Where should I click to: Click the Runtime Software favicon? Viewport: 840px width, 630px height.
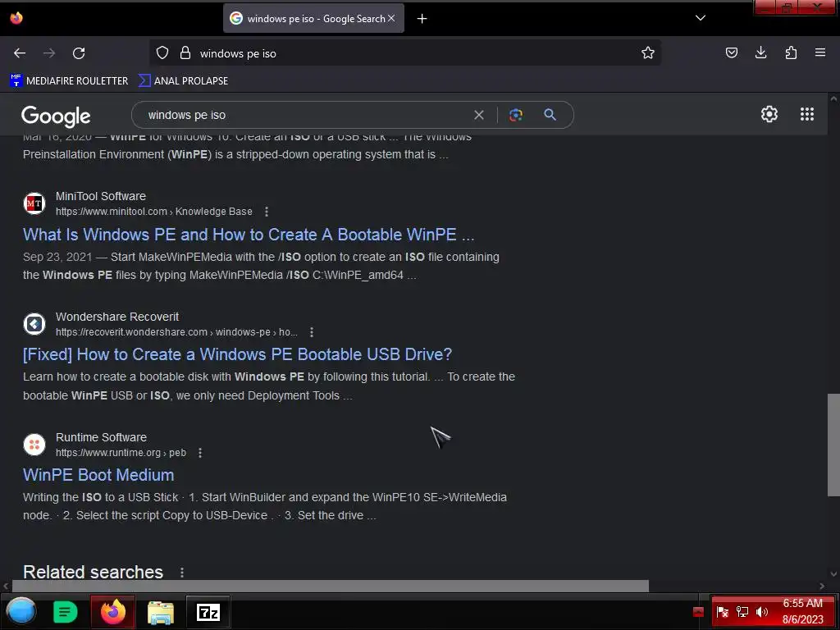point(34,445)
